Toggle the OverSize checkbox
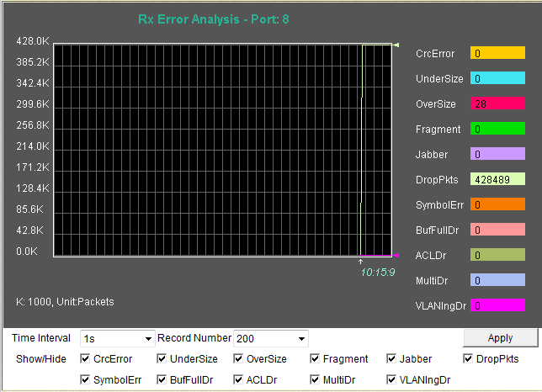Viewport: 542px width, 392px height. point(238,359)
